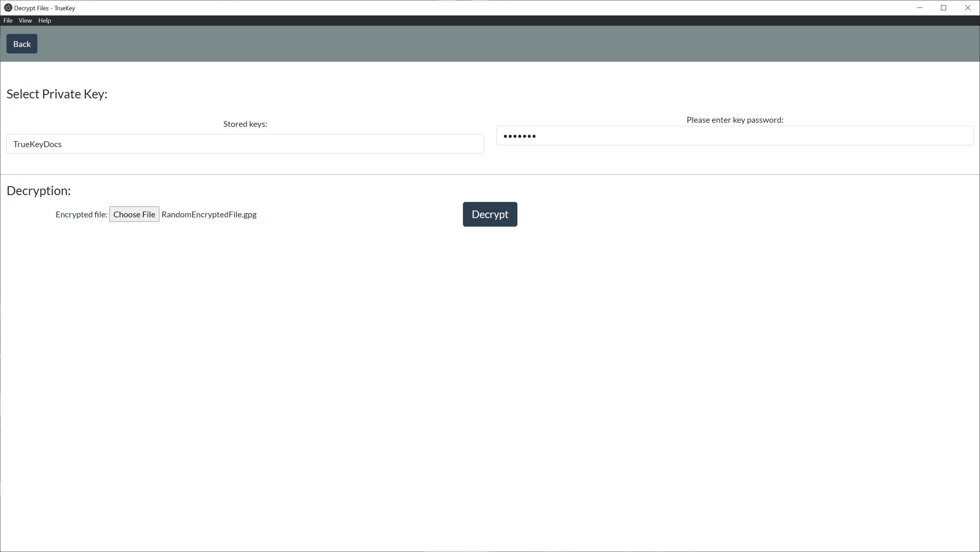The width and height of the screenshot is (980, 552).
Task: Open the File menu
Action: point(8,20)
